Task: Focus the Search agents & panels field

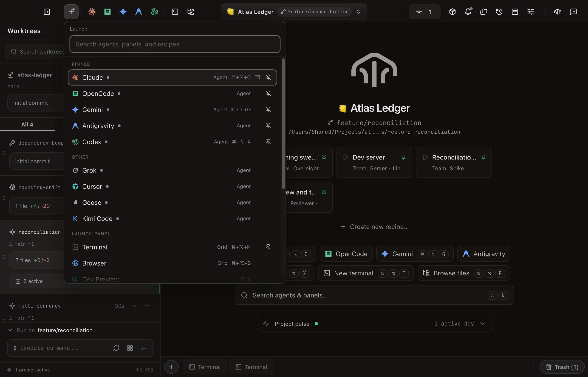Action: [x=374, y=295]
